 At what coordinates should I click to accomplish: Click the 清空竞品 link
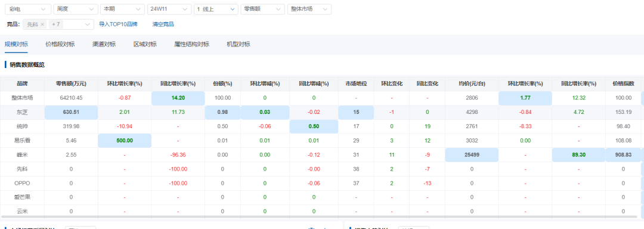[163, 24]
